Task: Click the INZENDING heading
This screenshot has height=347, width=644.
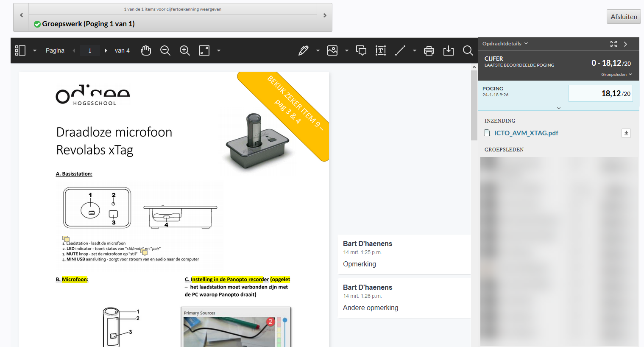Action: [x=500, y=121]
